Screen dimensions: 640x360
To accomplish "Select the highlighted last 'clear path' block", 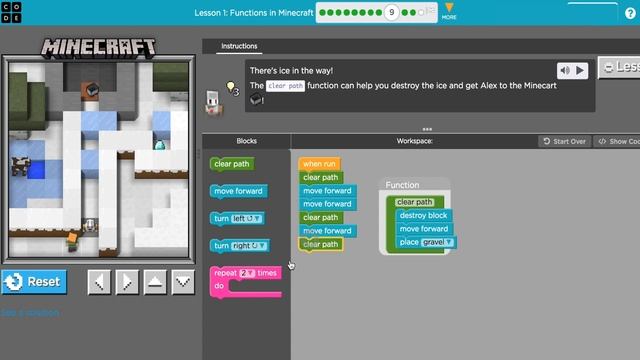I will 320,244.
